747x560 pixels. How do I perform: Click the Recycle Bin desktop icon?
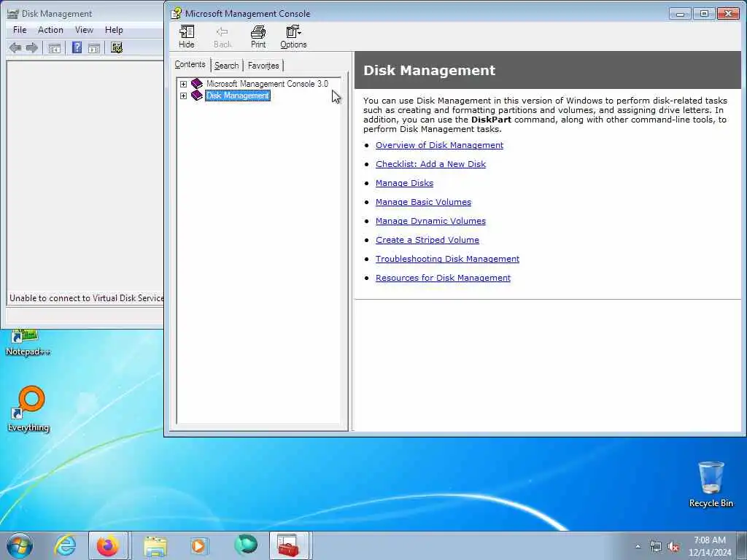711,484
